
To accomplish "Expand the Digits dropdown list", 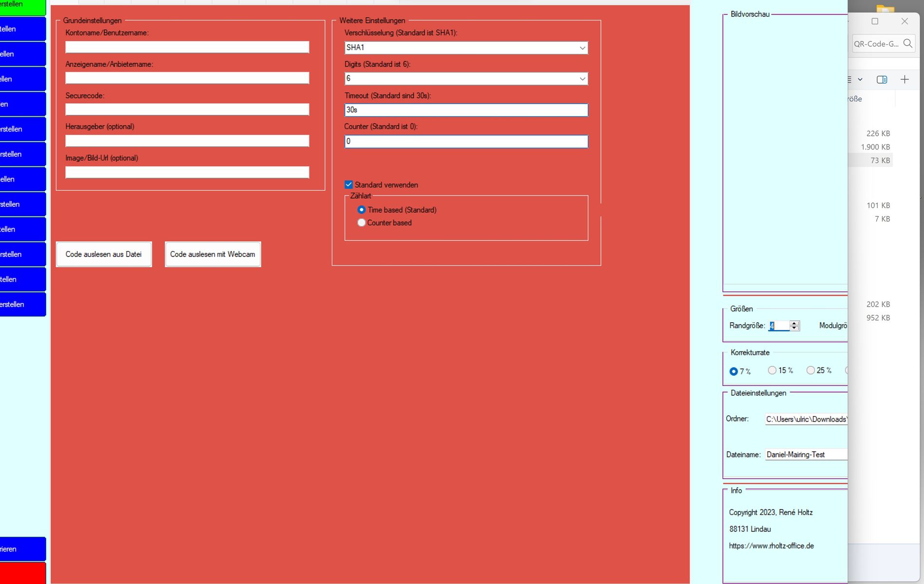I will pyautogui.click(x=582, y=79).
